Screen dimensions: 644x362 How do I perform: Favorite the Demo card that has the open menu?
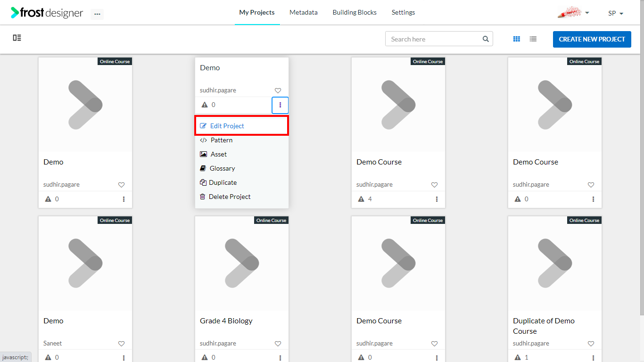(278, 90)
